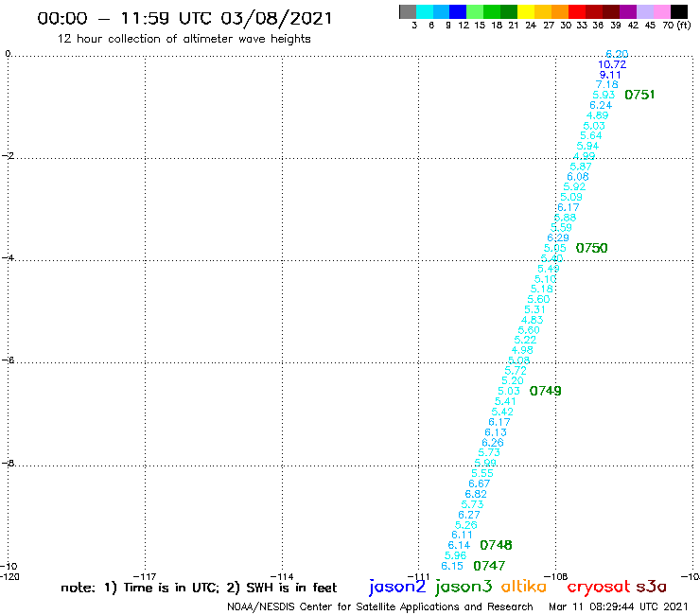Select the dark blue swatch left of label 12
Image resolution: width=700 pixels, height=615 pixels.
coord(458,11)
